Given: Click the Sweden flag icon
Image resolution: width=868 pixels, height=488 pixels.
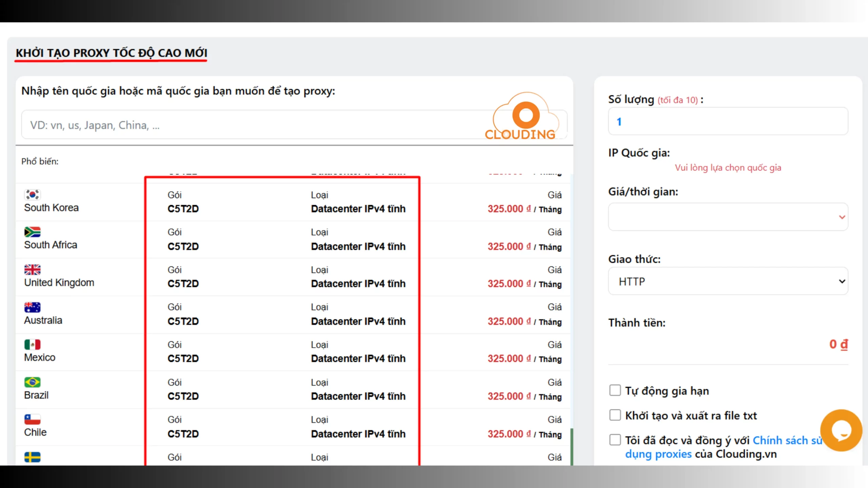Looking at the screenshot, I should coord(32,457).
